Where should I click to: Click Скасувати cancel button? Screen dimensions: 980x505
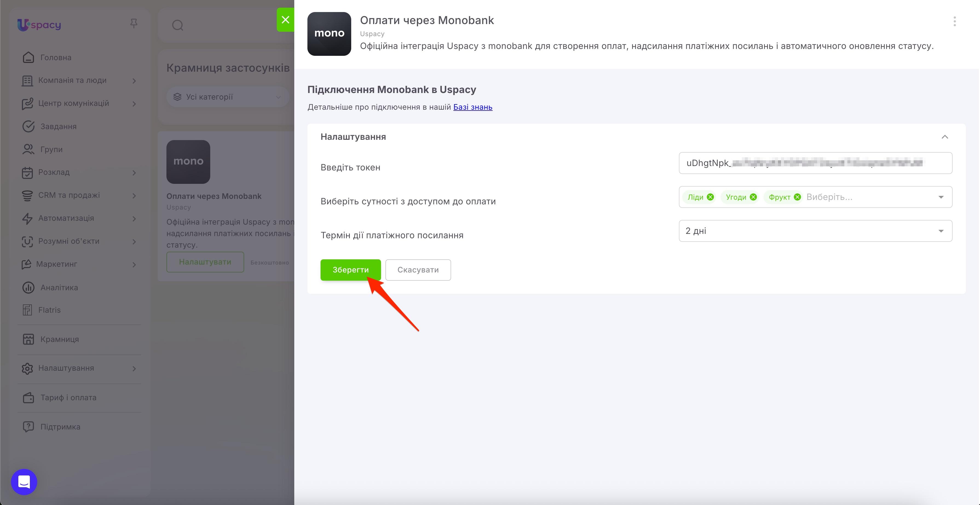[x=418, y=270]
